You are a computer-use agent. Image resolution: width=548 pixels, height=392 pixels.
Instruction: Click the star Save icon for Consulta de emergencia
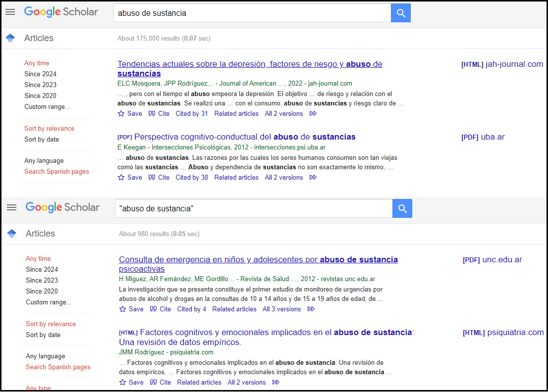(123, 309)
